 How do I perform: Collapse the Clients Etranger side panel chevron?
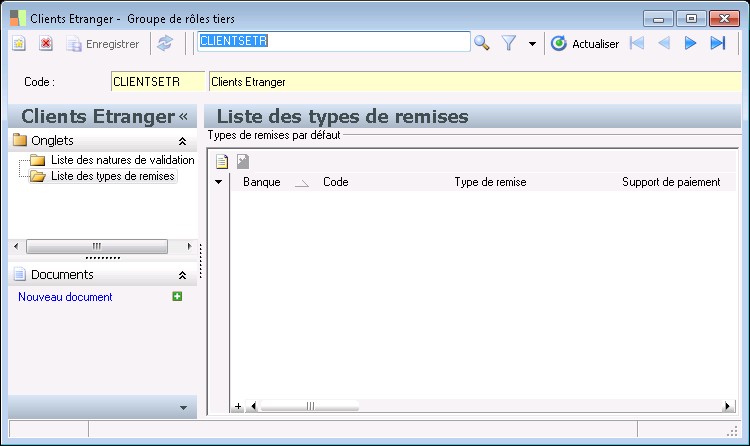pos(183,116)
